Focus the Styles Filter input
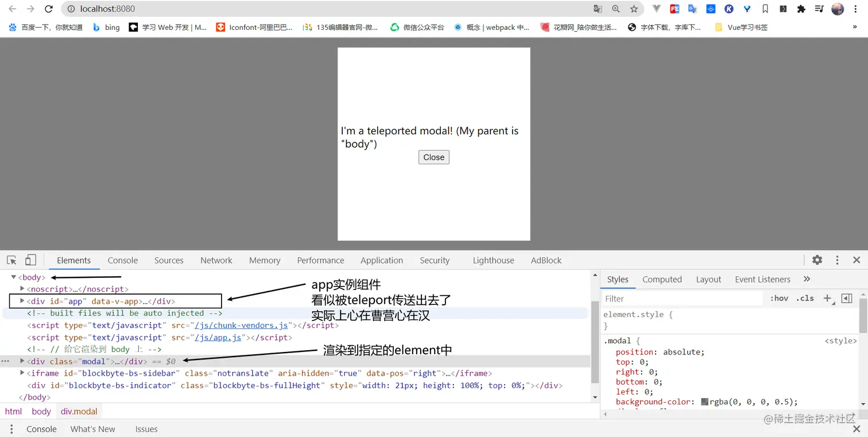The image size is (868, 437). [681, 299]
